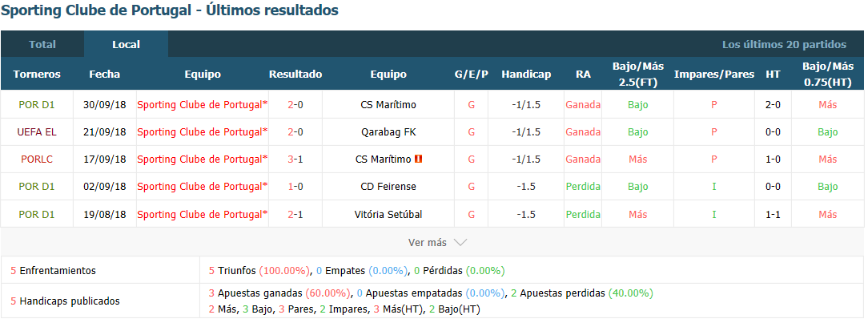The width and height of the screenshot is (868, 319).
Task: Click Qarabag FK team name
Action: point(388,131)
